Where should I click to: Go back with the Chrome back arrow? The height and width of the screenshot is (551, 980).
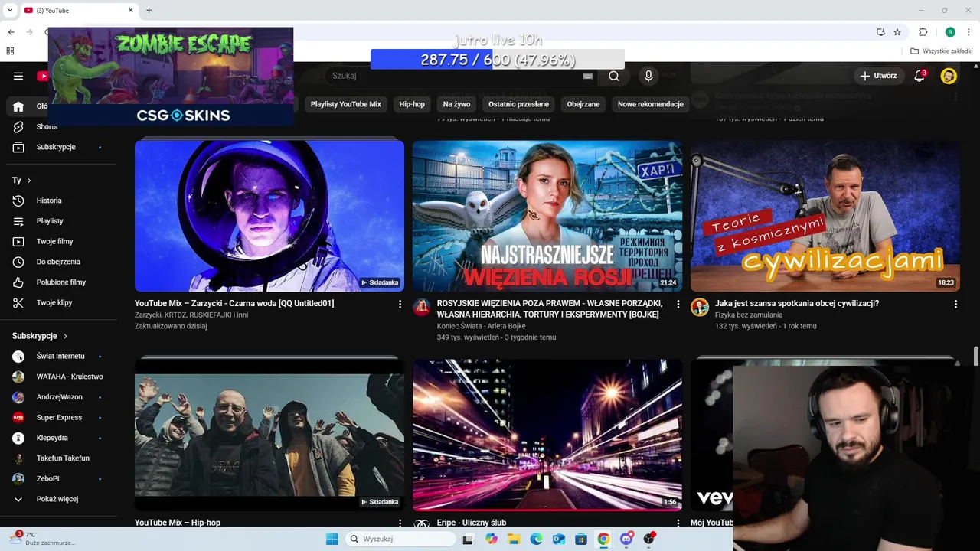click(x=11, y=32)
